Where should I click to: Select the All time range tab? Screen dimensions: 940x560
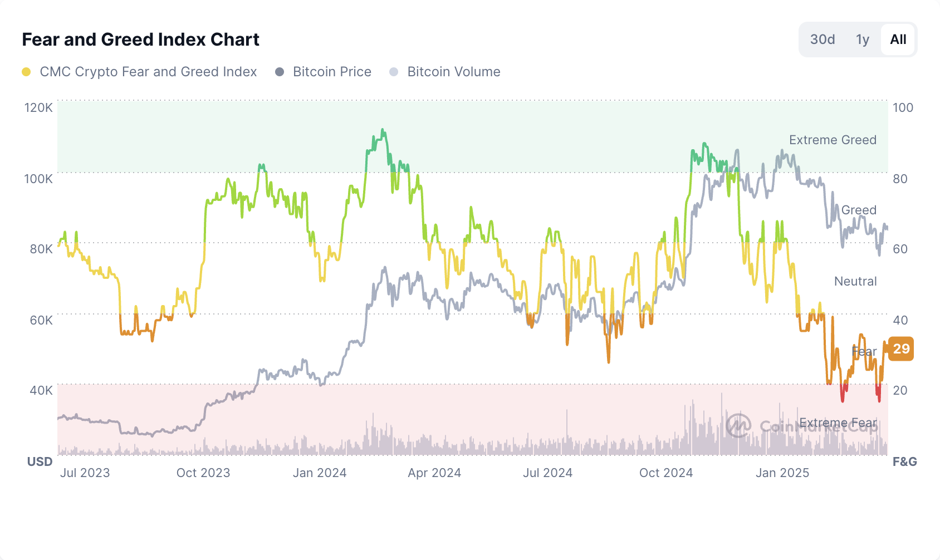[x=898, y=40]
